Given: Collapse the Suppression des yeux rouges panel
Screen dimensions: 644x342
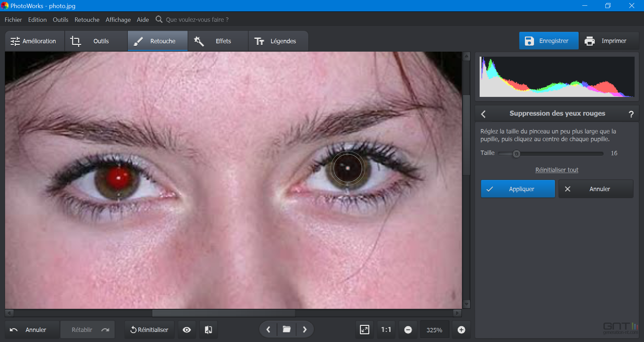Looking at the screenshot, I should 483,114.
